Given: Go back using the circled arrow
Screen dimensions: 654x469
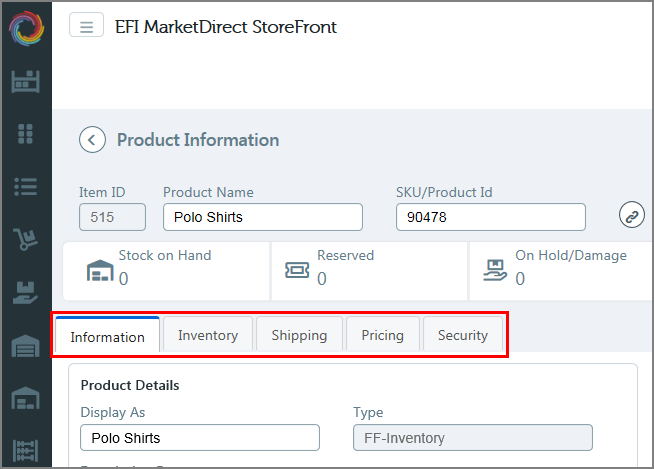Looking at the screenshot, I should [92, 139].
